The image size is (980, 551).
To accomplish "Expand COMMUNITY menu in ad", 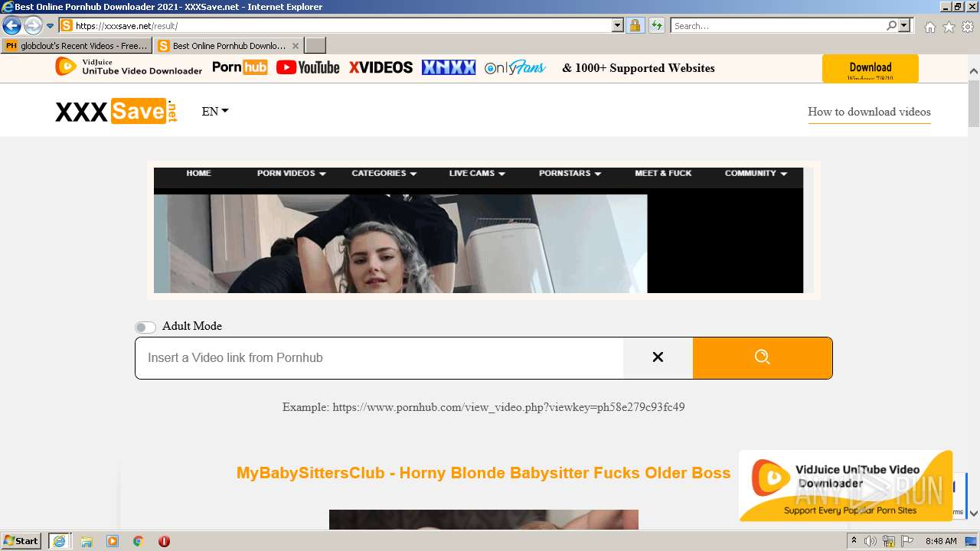I will (756, 173).
